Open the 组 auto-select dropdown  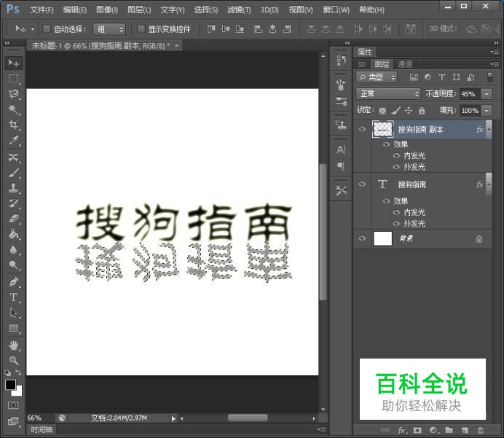[x=109, y=29]
